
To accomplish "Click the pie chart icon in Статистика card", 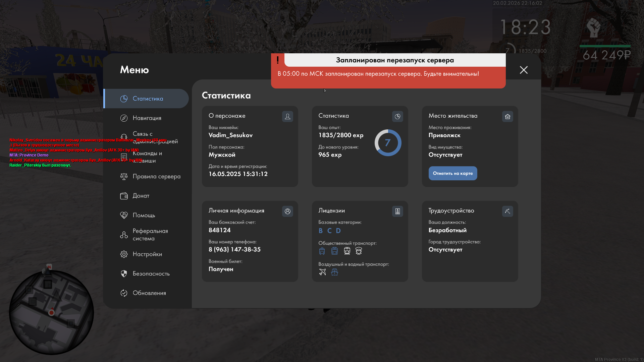I will coord(397,116).
